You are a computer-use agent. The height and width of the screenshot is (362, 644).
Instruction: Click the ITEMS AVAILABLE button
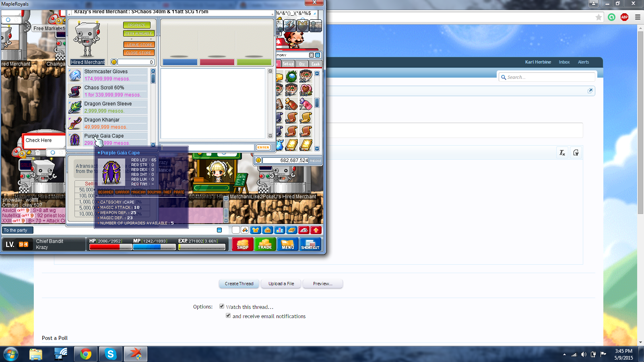coord(139,33)
